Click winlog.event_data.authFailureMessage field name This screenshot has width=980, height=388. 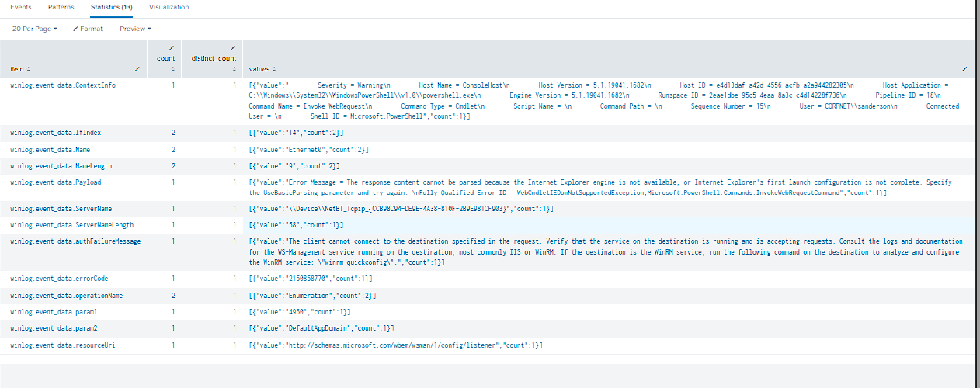[x=75, y=241]
